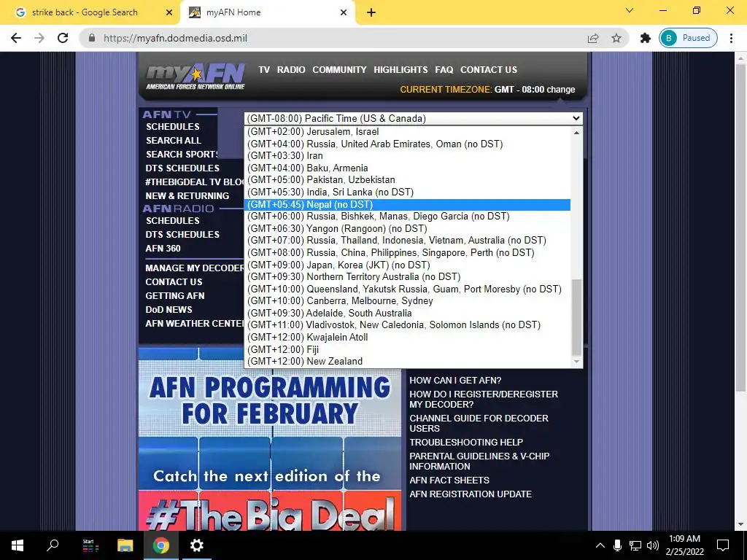Click the myAFN logo
This screenshot has width=747, height=560.
[x=195, y=76]
